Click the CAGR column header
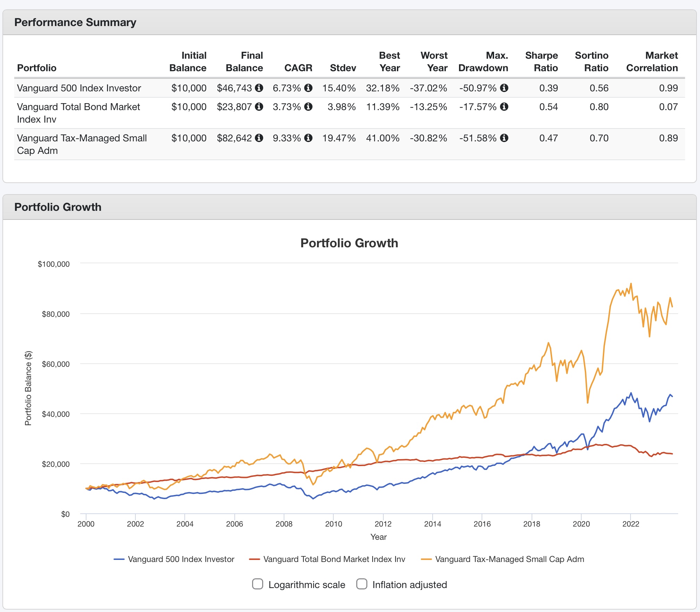 click(298, 68)
